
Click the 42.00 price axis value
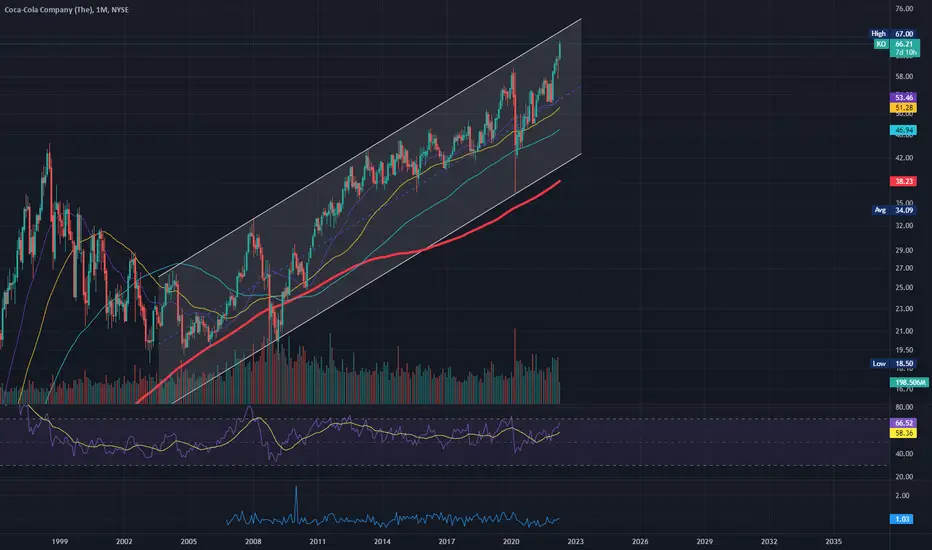904,158
